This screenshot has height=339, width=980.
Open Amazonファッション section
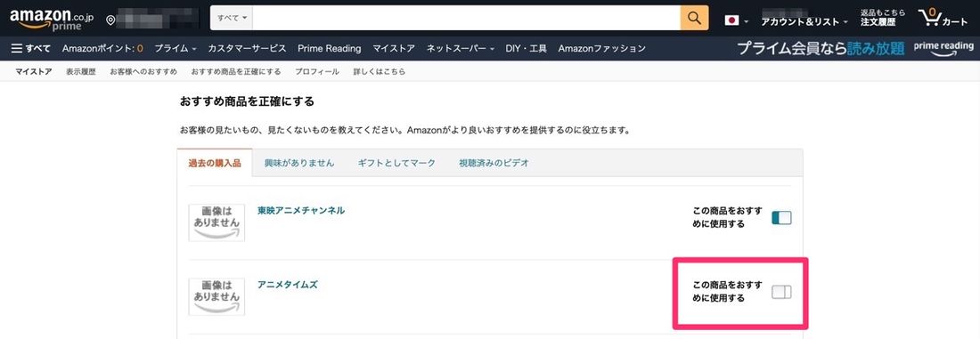coord(602,48)
